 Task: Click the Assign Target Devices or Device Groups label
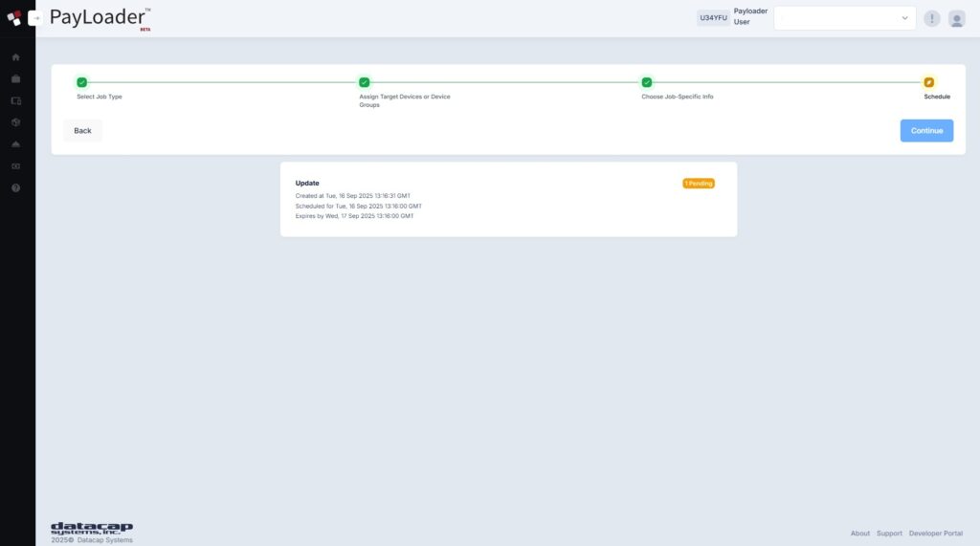405,100
